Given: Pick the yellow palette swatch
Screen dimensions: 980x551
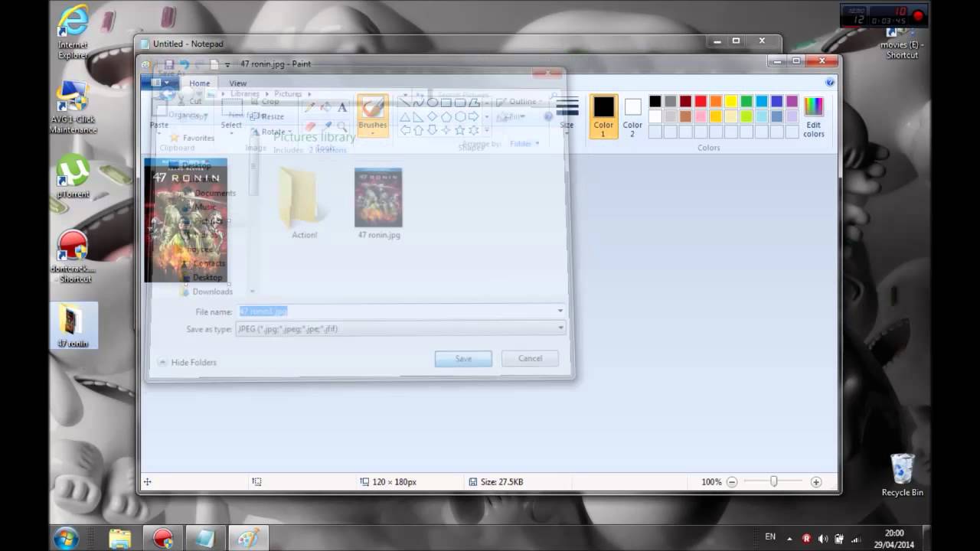Looking at the screenshot, I should (x=731, y=101).
